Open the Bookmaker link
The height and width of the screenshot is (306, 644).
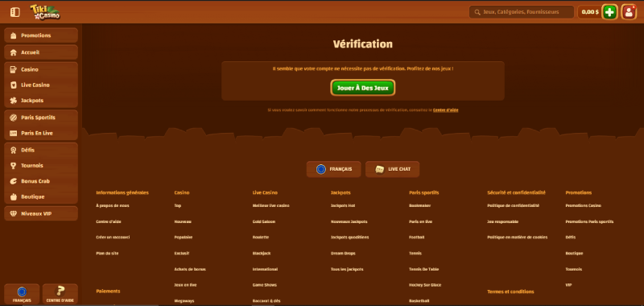[x=419, y=205]
